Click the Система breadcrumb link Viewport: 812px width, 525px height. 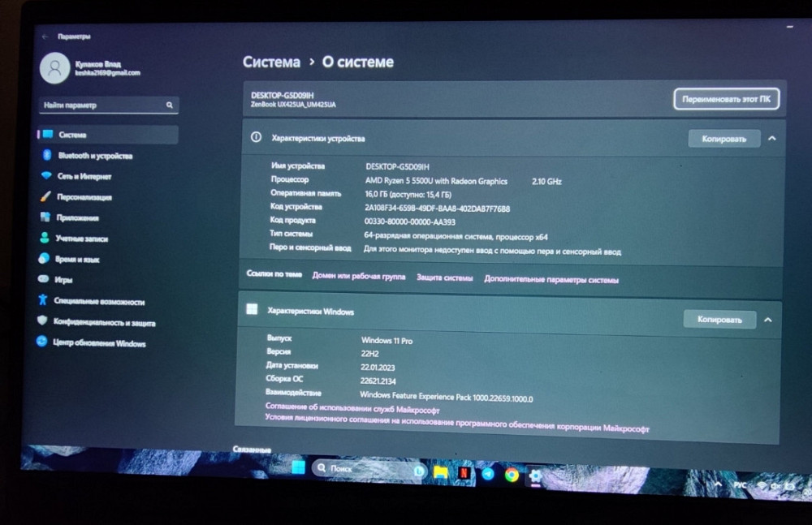(271, 62)
